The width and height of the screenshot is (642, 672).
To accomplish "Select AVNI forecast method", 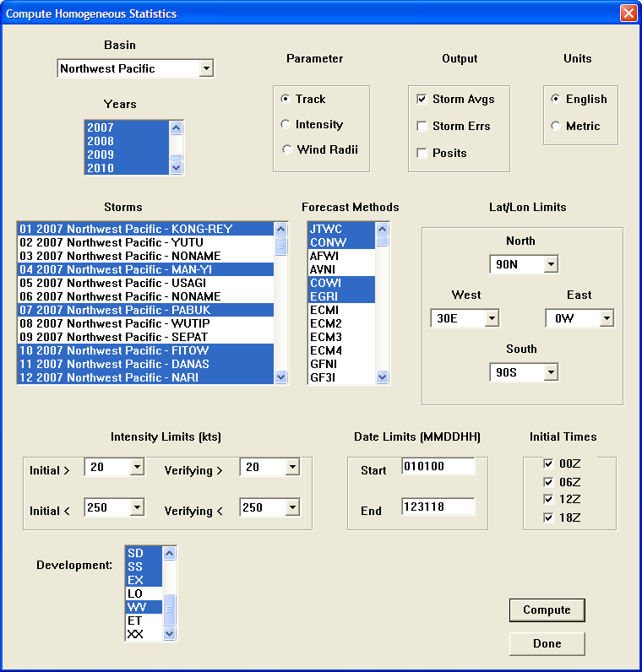I will coord(341,269).
